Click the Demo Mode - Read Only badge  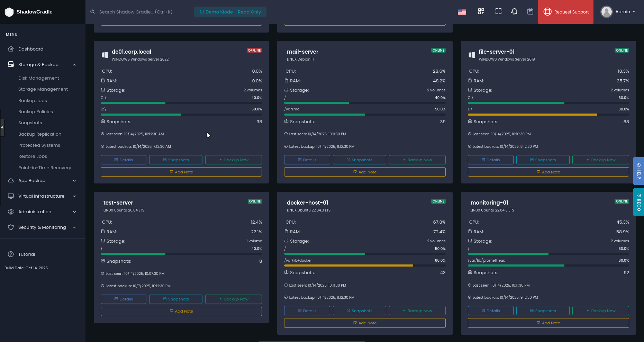(x=230, y=12)
